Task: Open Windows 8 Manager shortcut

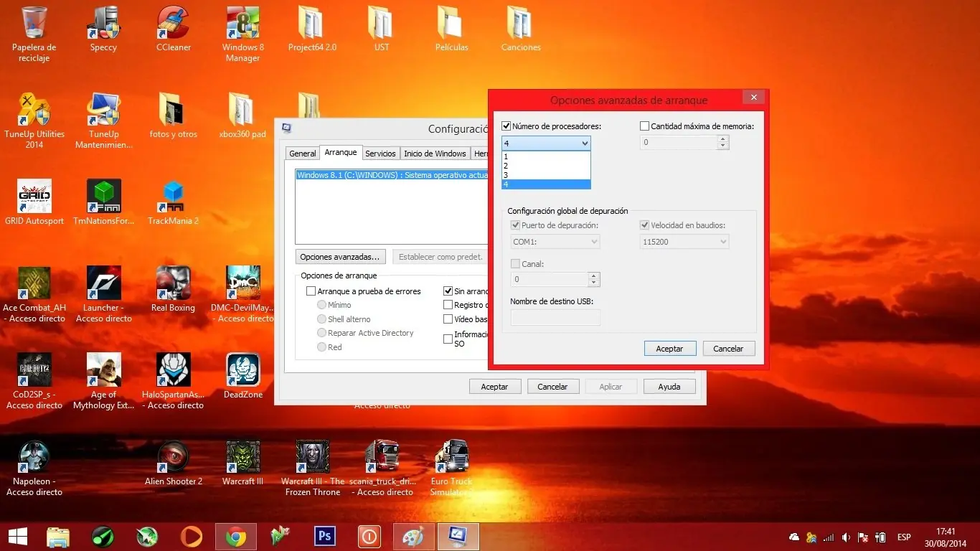Action: (x=243, y=33)
